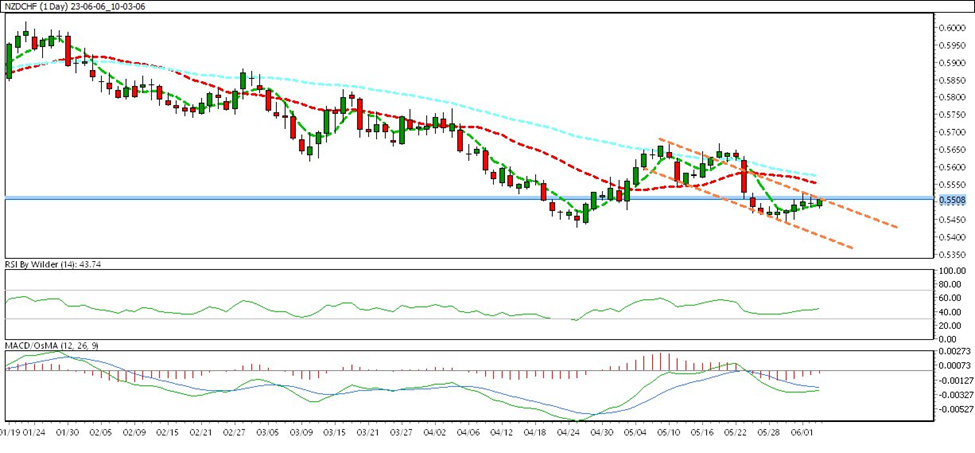Click the 0.5400 price axis label
This screenshot has width=975, height=453.
click(951, 237)
